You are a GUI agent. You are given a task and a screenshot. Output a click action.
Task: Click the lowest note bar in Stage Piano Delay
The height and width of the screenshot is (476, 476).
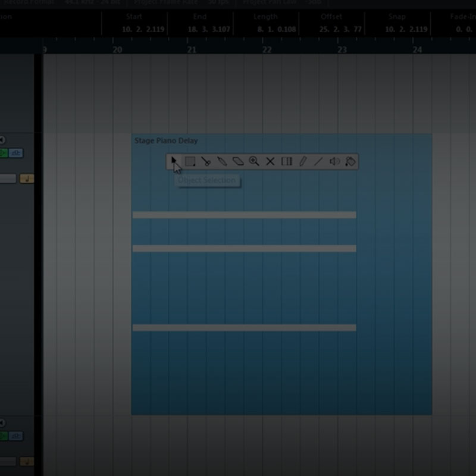click(x=245, y=328)
